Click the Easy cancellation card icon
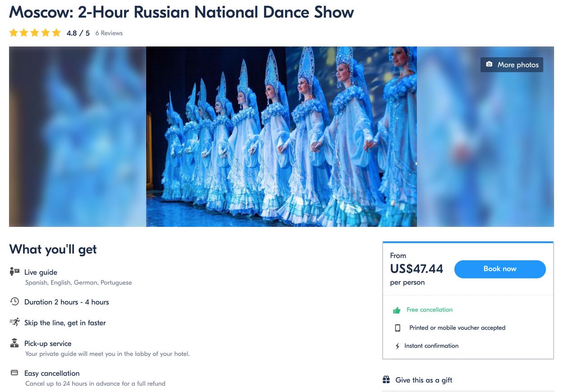564x392 pixels. tap(14, 373)
